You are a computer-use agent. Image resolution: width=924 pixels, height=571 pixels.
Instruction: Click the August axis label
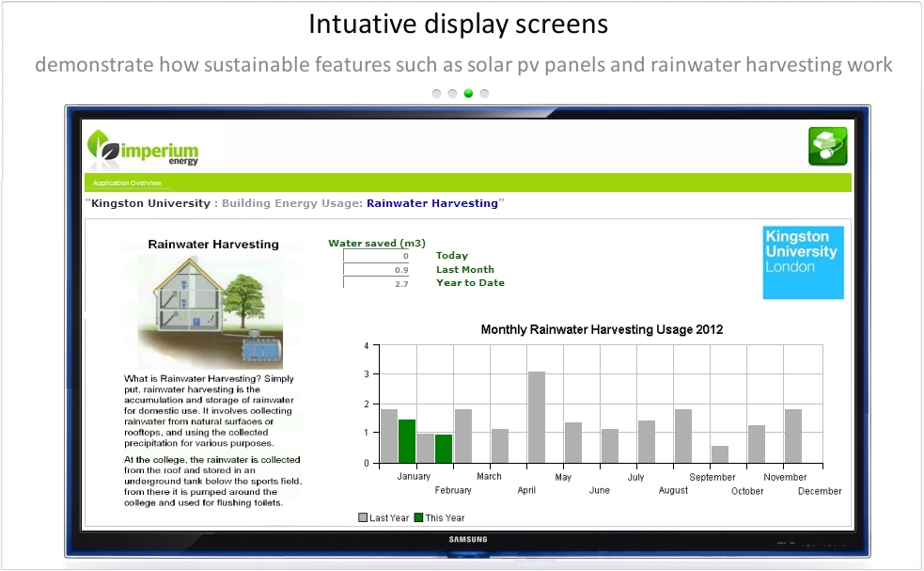tap(673, 490)
